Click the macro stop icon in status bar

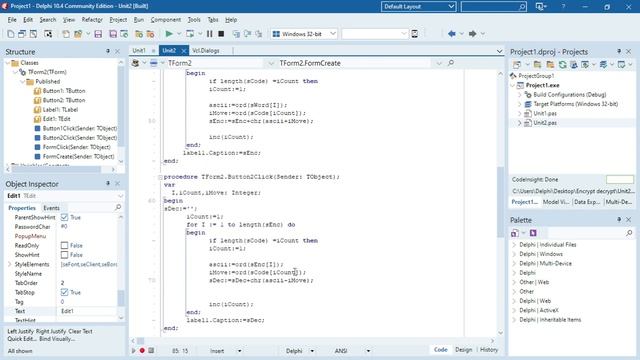pyautogui.click(x=151, y=350)
